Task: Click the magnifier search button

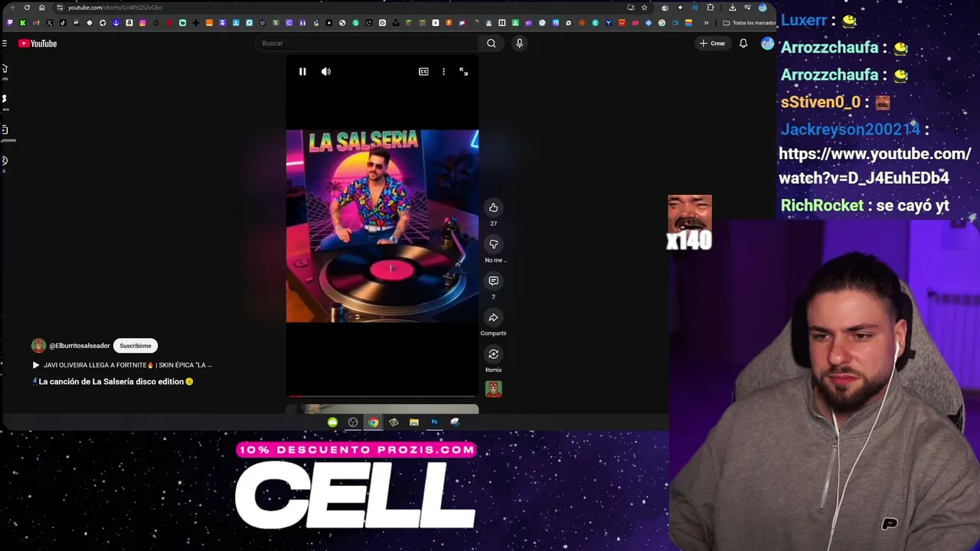Action: (492, 44)
